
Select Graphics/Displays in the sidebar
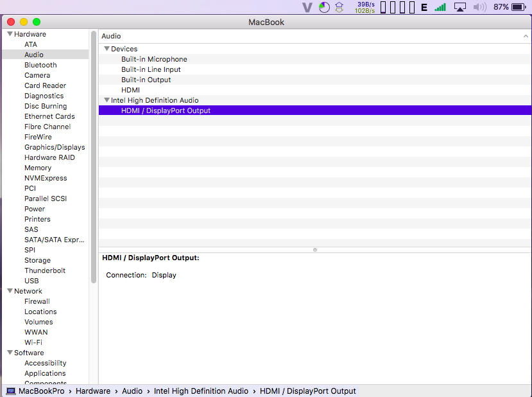click(55, 147)
